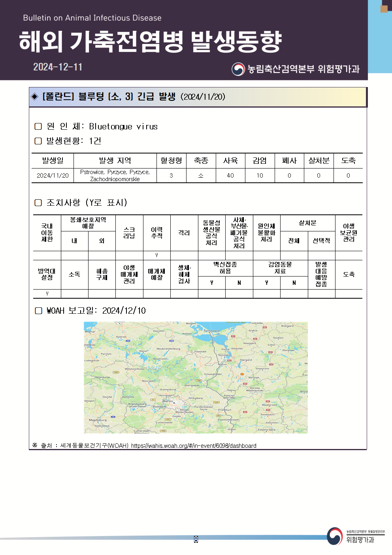Click the Berlin label on the map

pyautogui.click(x=168, y=401)
